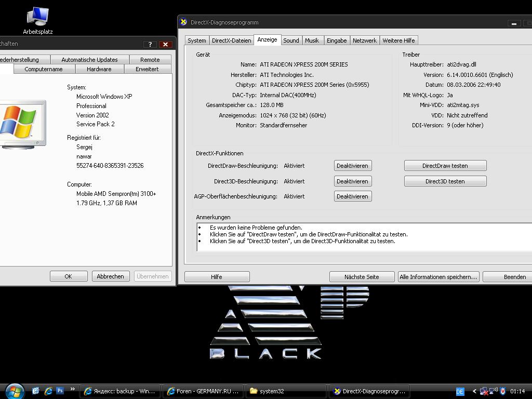This screenshot has width=532, height=399.
Task: Click driver version '6.14.0010.6601 (Englisch)'
Action: [x=480, y=75]
